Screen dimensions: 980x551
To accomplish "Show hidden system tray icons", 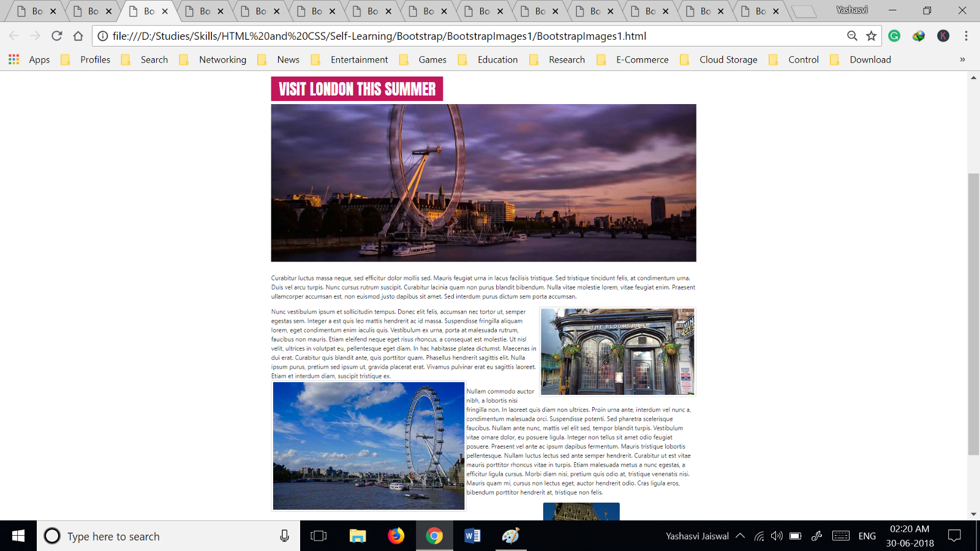I will pos(740,536).
